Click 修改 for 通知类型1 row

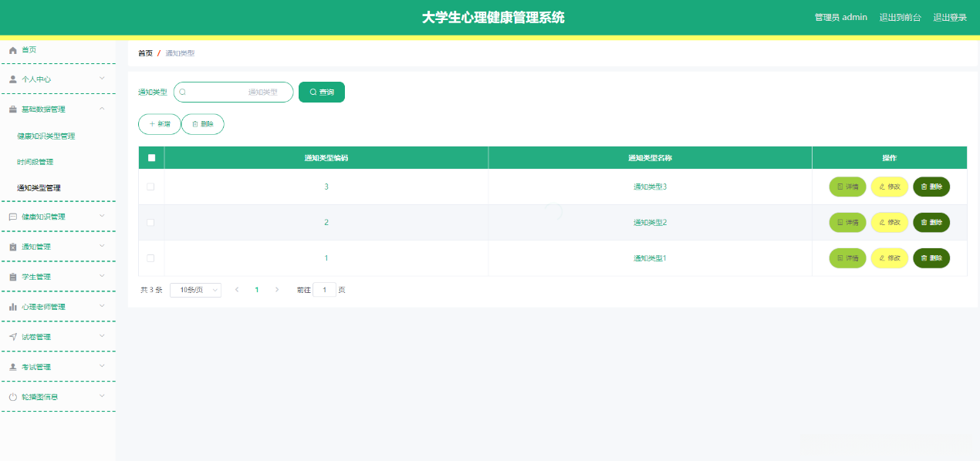[890, 258]
